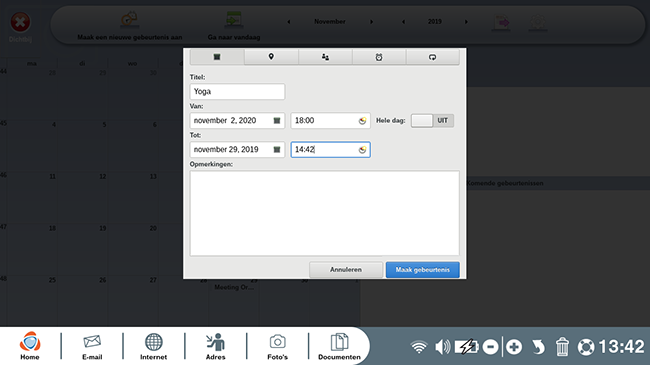Open calendar picker for Van date
650x365 pixels.
pyautogui.click(x=277, y=121)
